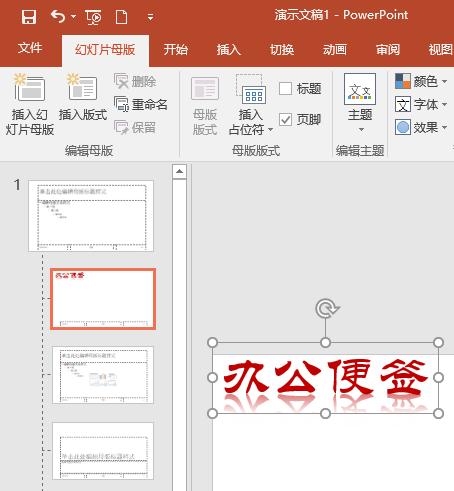Click the top-left sizing handle of text box

tap(212, 342)
